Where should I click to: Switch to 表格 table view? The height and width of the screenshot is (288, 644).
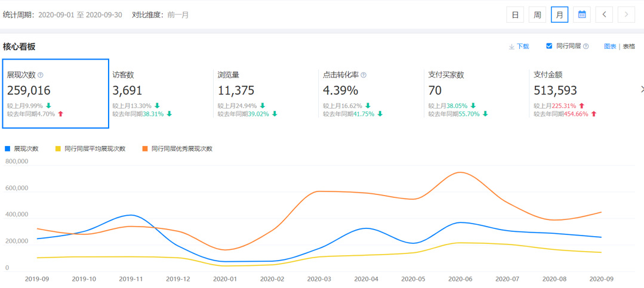[629, 47]
